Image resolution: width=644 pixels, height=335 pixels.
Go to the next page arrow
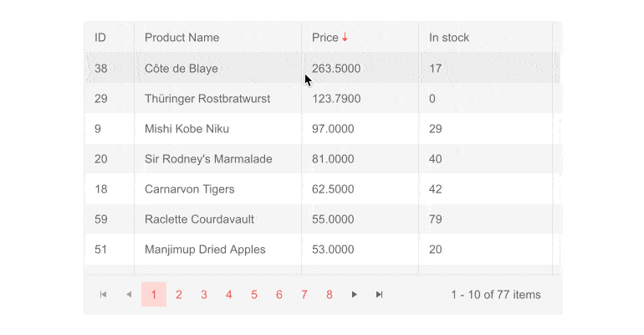pyautogui.click(x=354, y=294)
